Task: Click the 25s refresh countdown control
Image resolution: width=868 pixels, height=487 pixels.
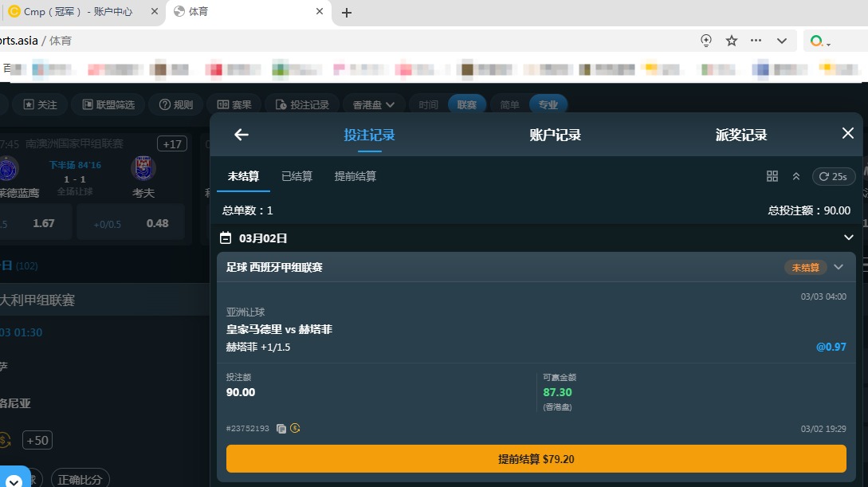Action: (832, 176)
